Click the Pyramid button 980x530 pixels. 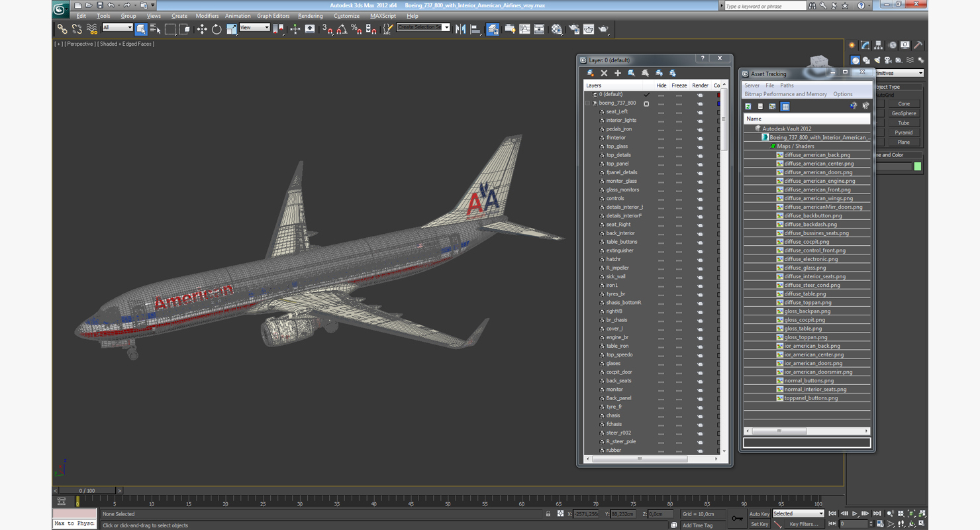[x=904, y=132]
